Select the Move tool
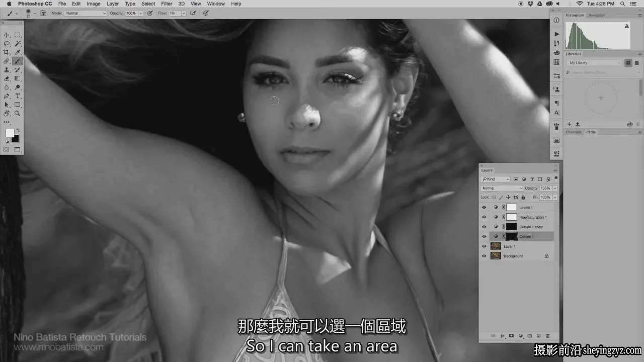 coord(7,35)
